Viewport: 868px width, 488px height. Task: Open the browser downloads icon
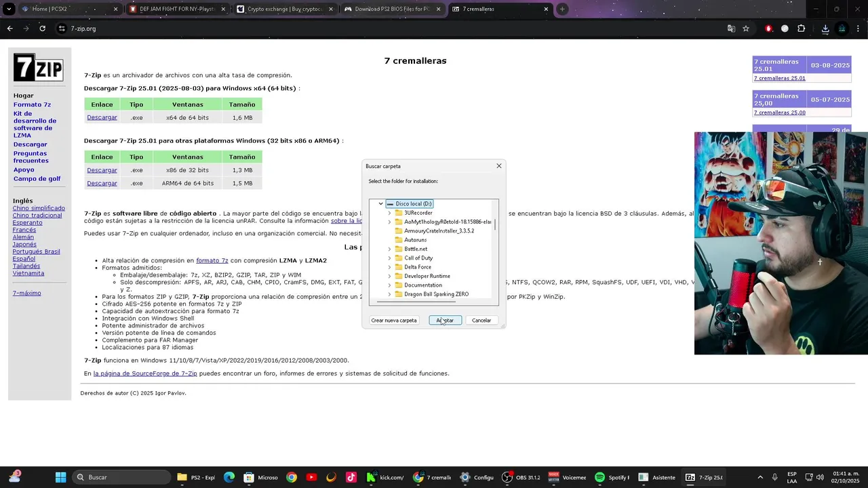coord(825,28)
